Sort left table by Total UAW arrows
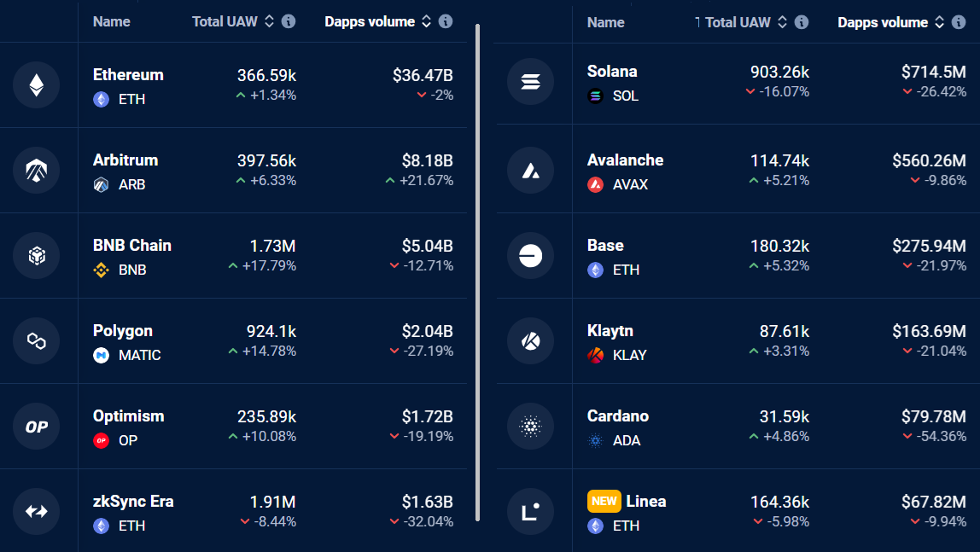The height and width of the screenshot is (552, 980). click(x=270, y=21)
